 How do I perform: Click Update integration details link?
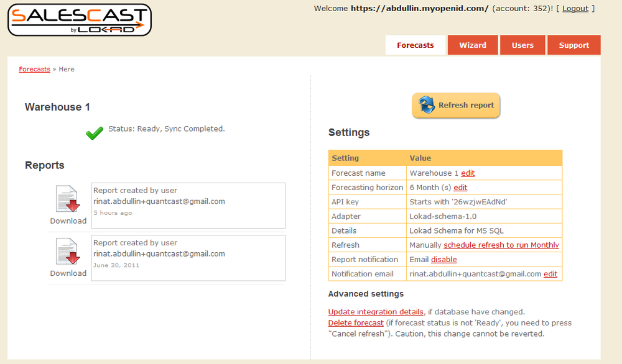pos(376,312)
